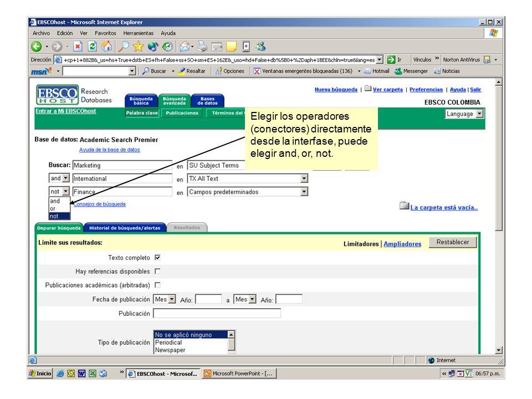Open the Language dropdown

coord(479,114)
